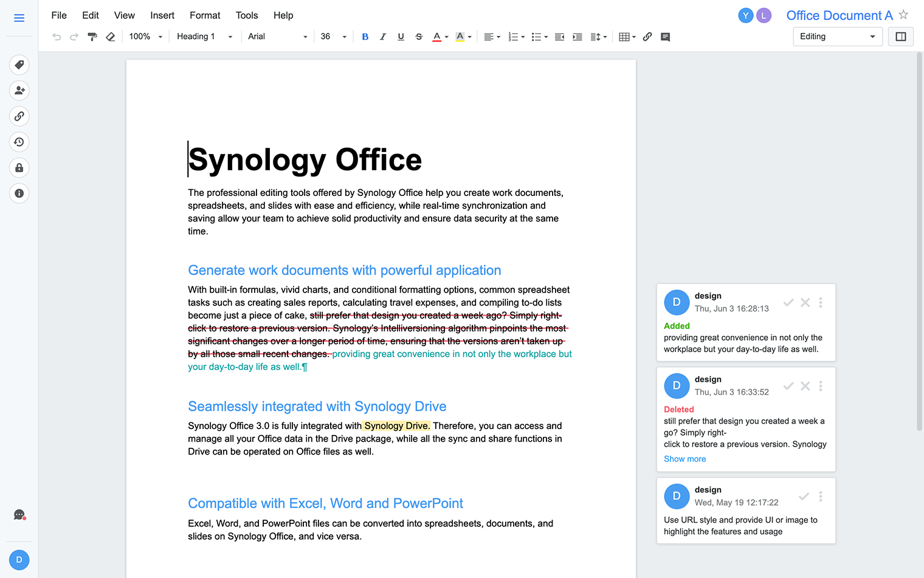The width and height of the screenshot is (924, 578).
Task: Select the paint format tool
Action: coord(92,37)
